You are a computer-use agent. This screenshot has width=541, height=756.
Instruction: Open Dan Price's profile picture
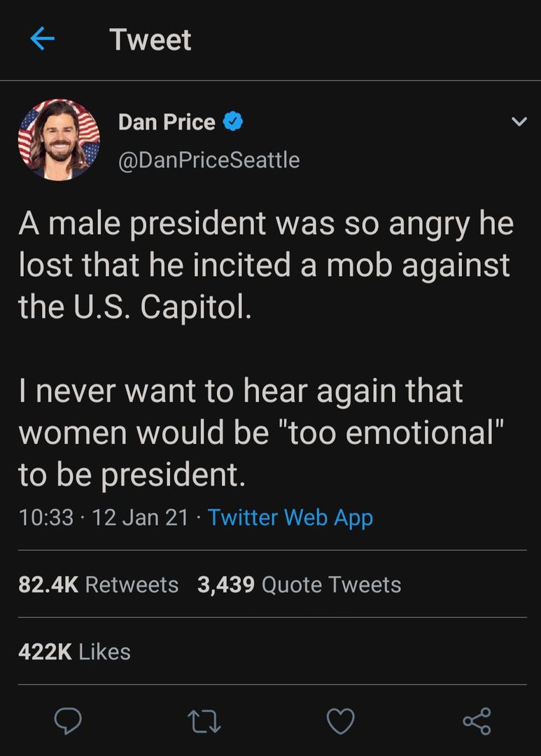coord(59,139)
